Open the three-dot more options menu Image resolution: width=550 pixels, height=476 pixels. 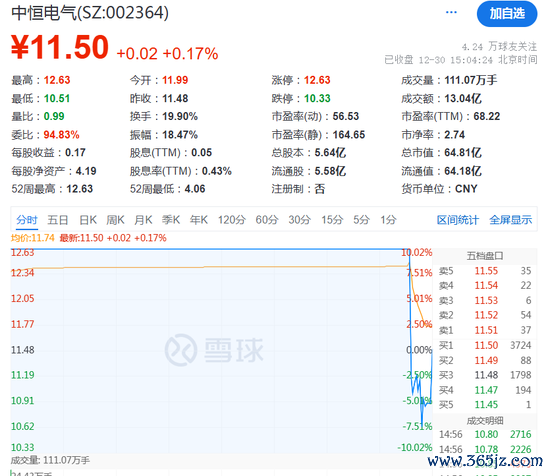coord(451,12)
